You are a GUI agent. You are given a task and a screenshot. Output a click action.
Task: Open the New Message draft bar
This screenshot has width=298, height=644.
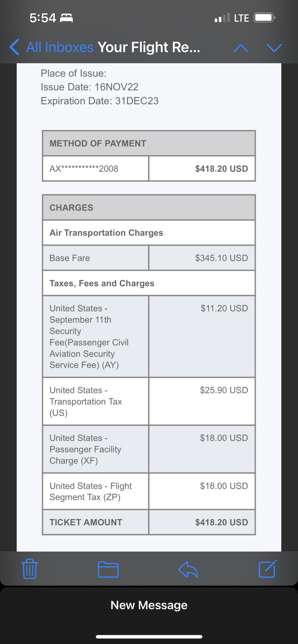(149, 605)
